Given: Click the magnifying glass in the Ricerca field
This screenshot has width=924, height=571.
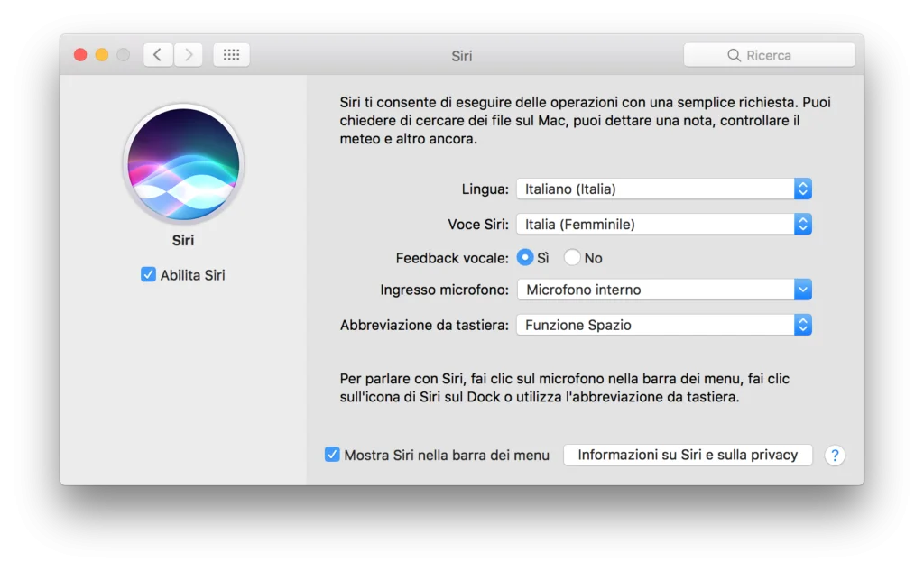Looking at the screenshot, I should pos(735,55).
